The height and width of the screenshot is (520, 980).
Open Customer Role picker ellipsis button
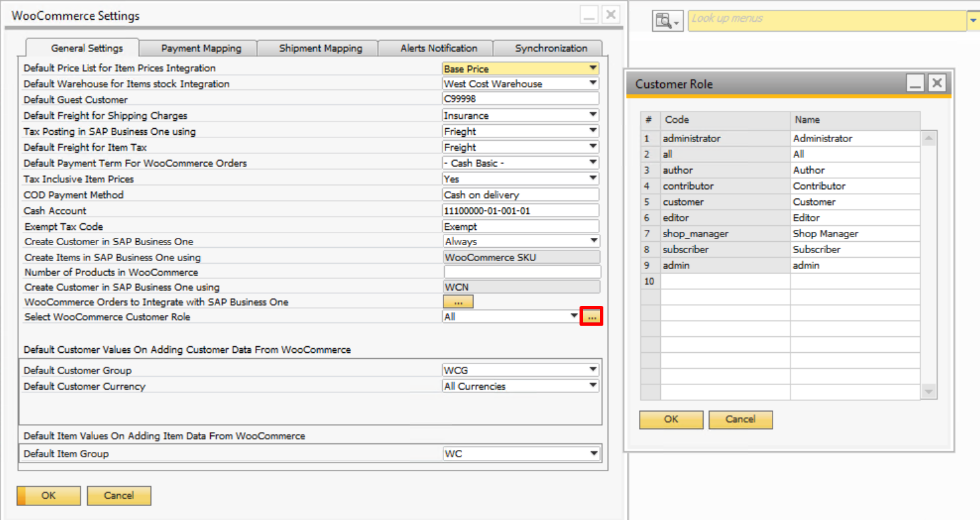click(x=591, y=317)
